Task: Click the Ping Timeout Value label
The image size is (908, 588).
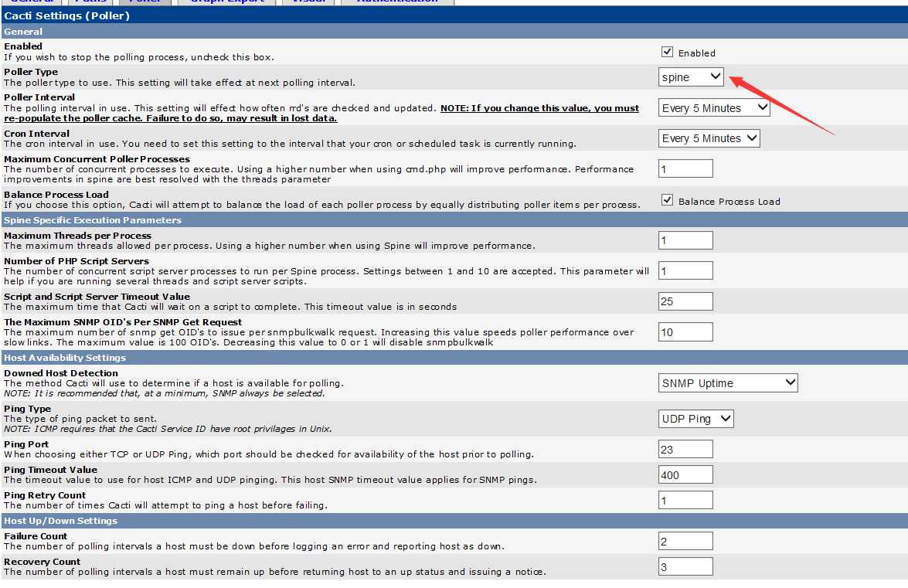Action: click(x=50, y=470)
